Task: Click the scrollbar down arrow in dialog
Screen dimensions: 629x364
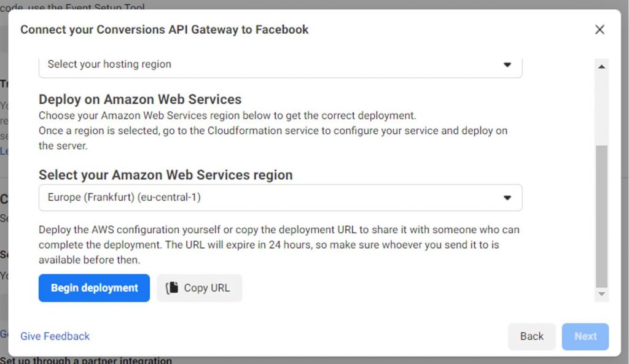Action: pos(601,295)
